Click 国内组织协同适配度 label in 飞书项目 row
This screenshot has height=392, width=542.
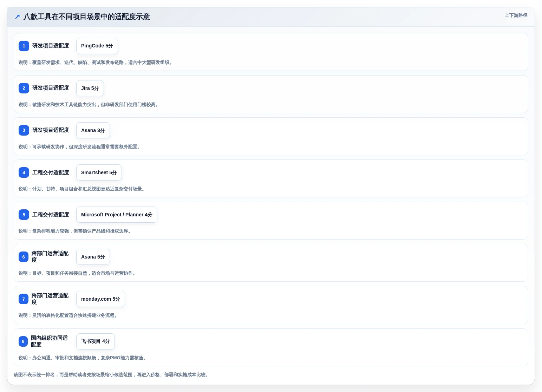coord(49,341)
